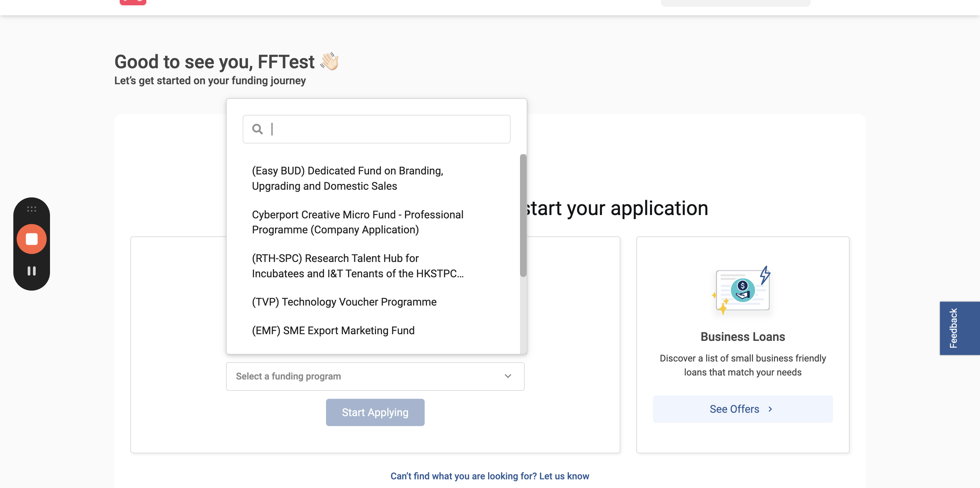Click the funding program dropdown chevron
Viewport: 980px width, 488px height.
pyautogui.click(x=507, y=376)
